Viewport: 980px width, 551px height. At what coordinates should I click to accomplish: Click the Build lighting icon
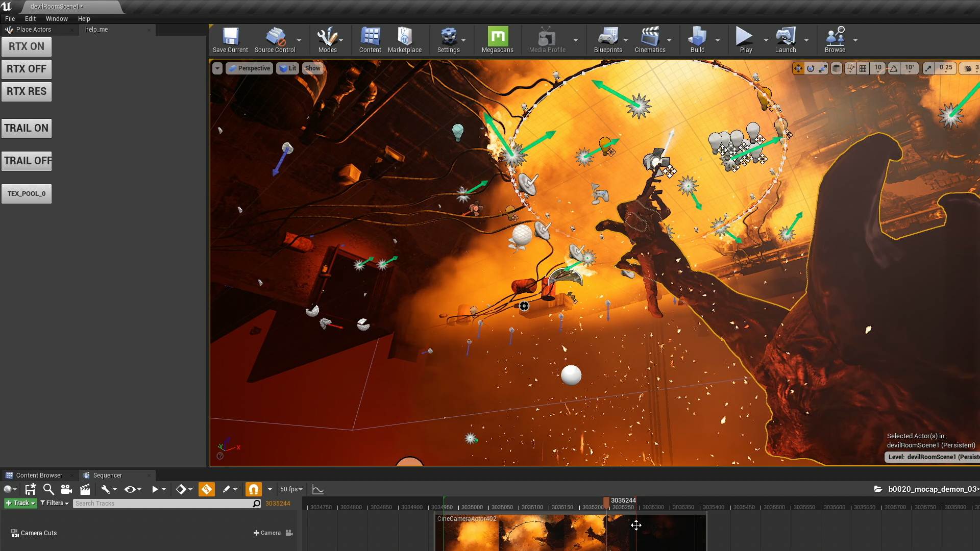[697, 40]
